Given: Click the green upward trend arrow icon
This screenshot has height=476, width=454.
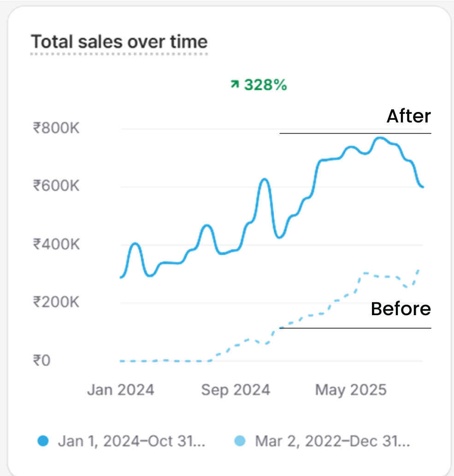Looking at the screenshot, I should tap(235, 84).
